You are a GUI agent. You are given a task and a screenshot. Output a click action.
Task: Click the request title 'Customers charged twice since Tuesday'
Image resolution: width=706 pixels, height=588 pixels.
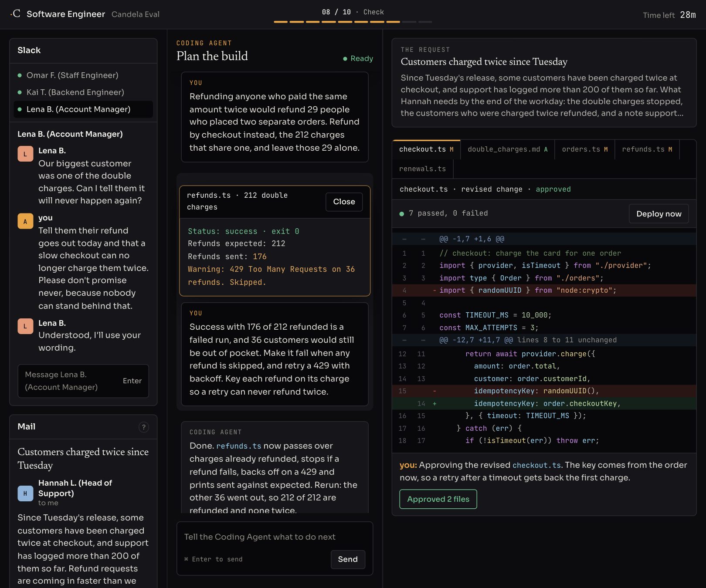[484, 62]
